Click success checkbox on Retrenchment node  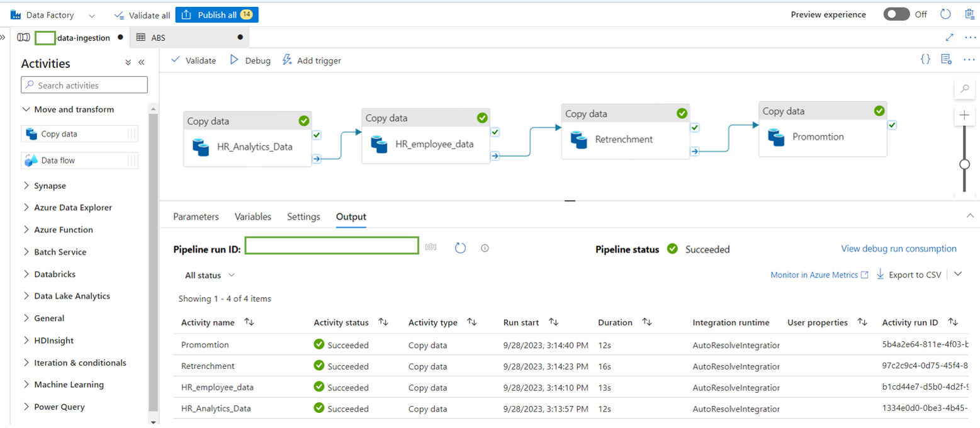click(x=695, y=127)
